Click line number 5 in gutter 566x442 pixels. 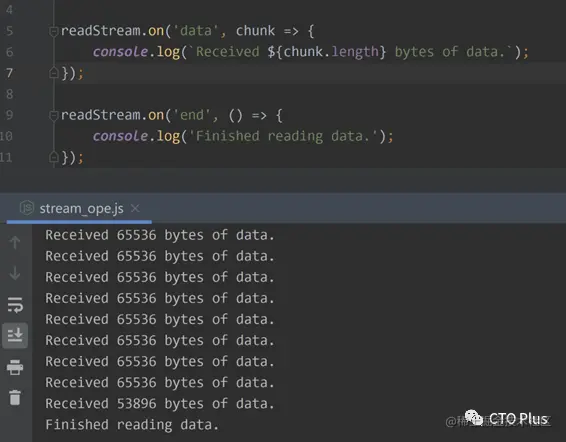(x=10, y=31)
